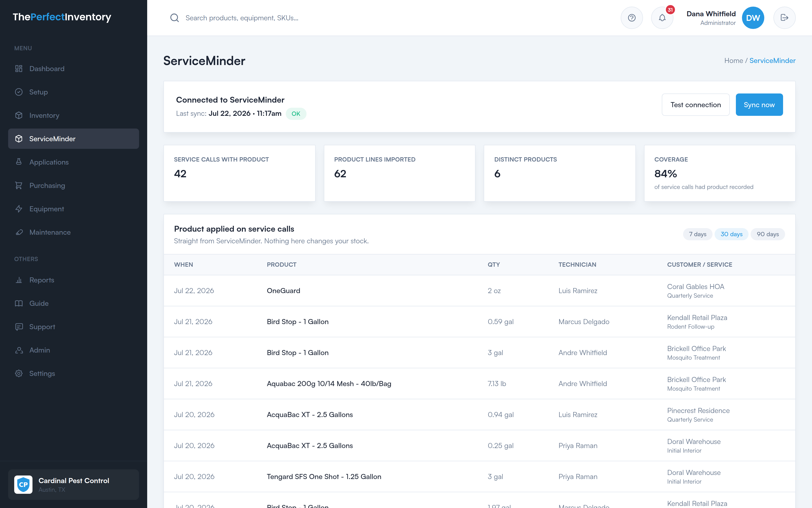Image resolution: width=812 pixels, height=508 pixels.
Task: Click the ServiceMinder cube icon in the sidebar
Action: tap(19, 139)
